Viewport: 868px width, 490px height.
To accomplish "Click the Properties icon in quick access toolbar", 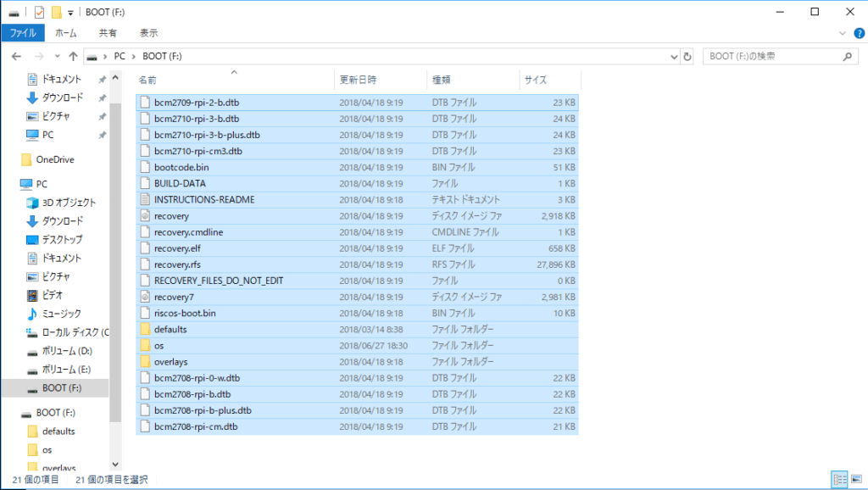I will pyautogui.click(x=39, y=12).
